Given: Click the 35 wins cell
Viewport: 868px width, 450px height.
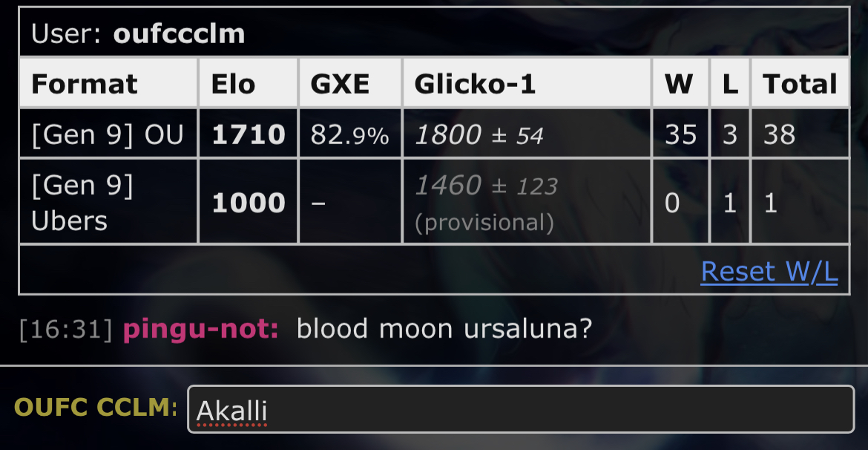Looking at the screenshot, I should (x=680, y=134).
